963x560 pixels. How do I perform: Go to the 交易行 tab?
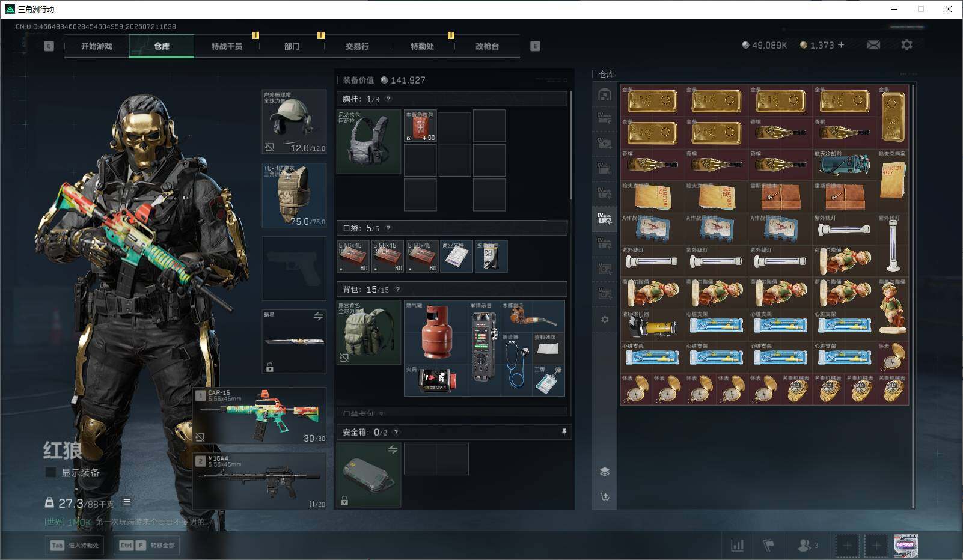click(x=357, y=46)
